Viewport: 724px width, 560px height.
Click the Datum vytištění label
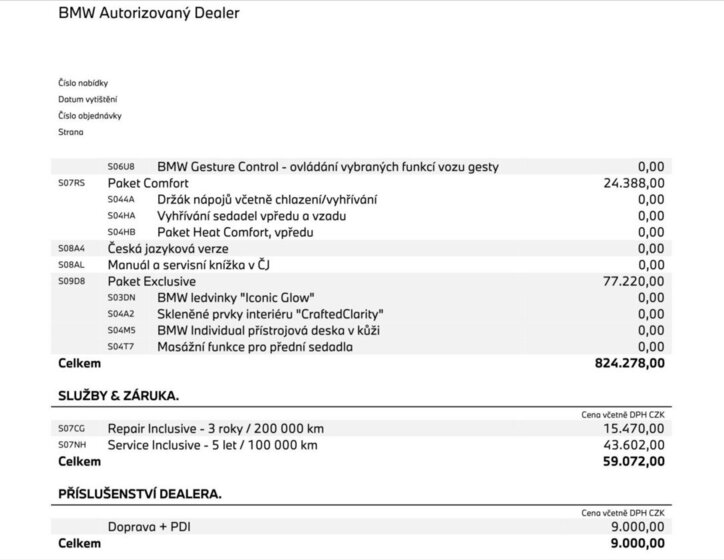(87, 99)
